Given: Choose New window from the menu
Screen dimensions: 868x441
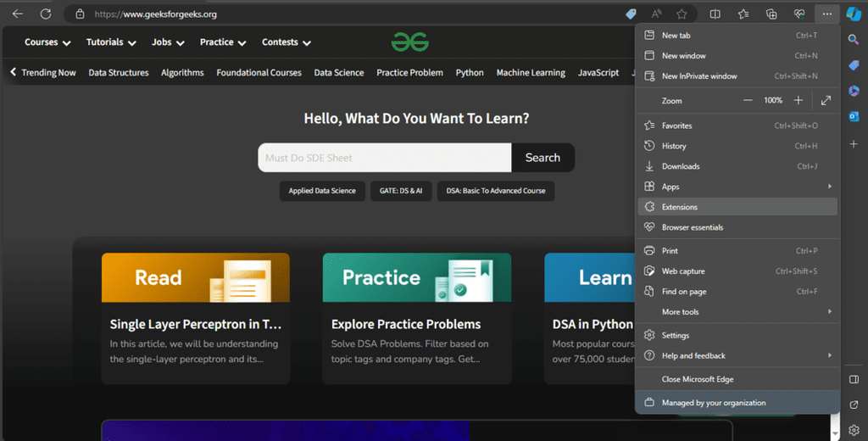Looking at the screenshot, I should pyautogui.click(x=738, y=56).
